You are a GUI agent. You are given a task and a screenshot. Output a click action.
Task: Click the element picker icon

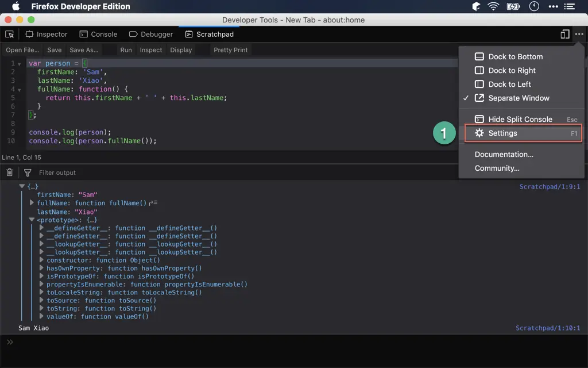10,34
